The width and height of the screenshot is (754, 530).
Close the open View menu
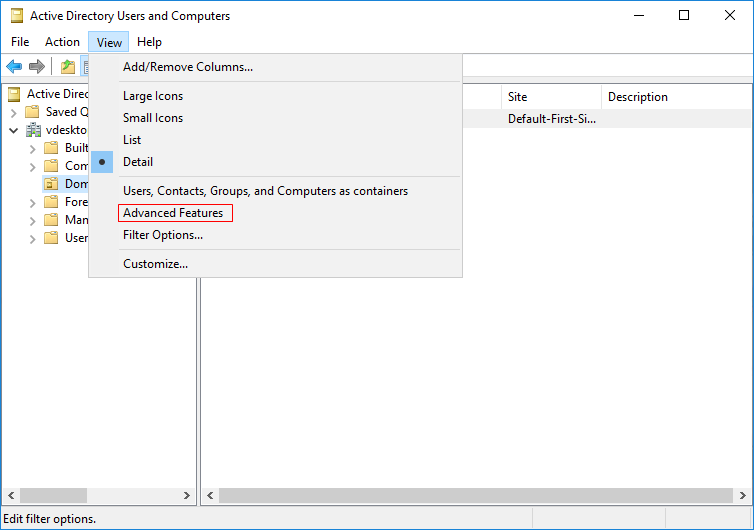click(x=109, y=42)
